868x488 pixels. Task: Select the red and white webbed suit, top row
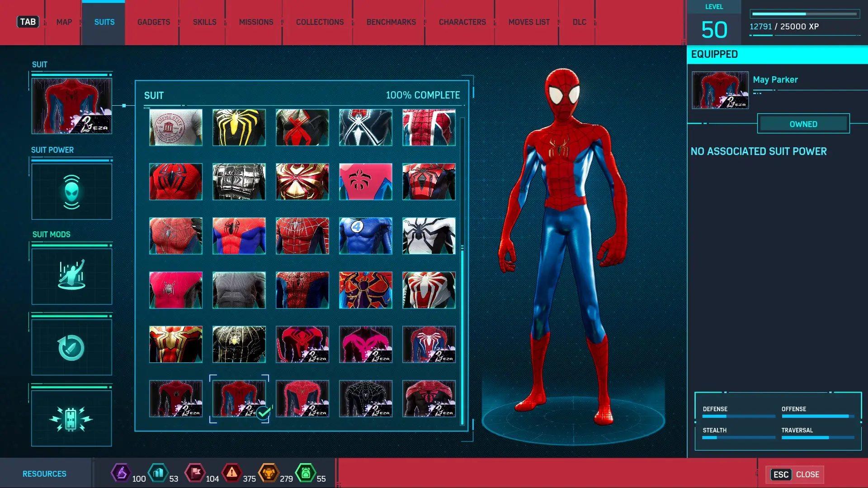coord(429,127)
